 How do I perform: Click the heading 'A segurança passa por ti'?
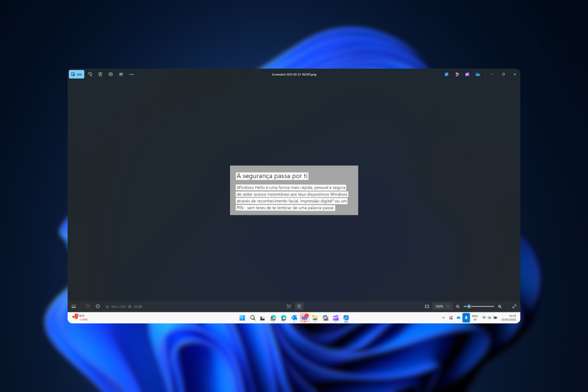pos(272,176)
